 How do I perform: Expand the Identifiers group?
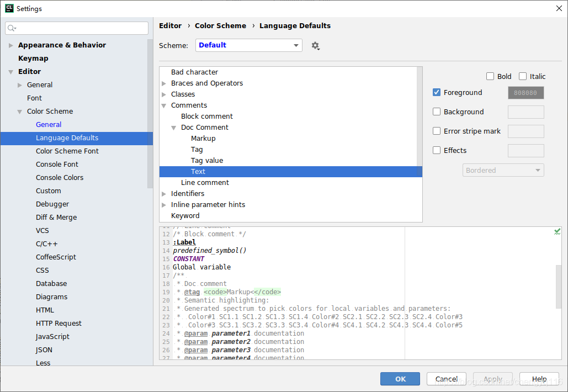(x=164, y=194)
